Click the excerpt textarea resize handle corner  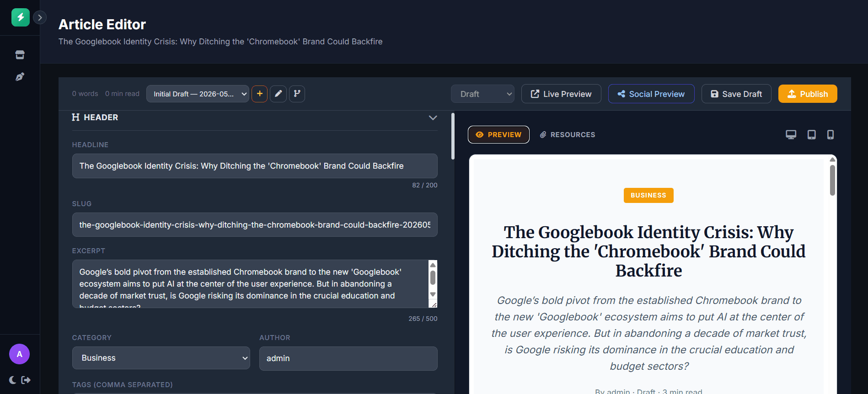(x=434, y=304)
